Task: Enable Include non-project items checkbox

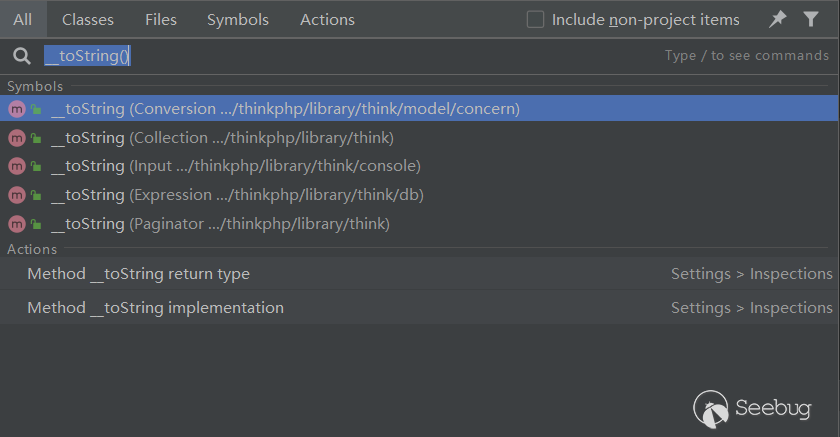Action: pyautogui.click(x=536, y=19)
